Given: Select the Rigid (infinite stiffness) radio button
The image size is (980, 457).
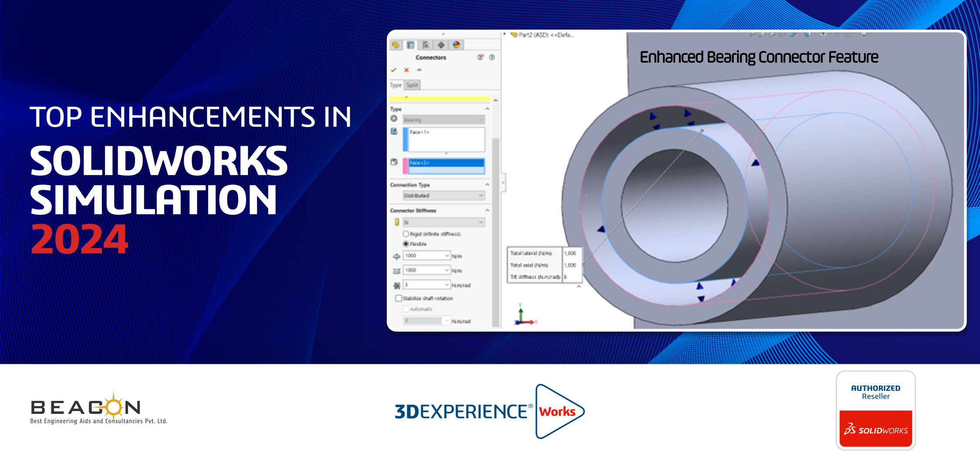Looking at the screenshot, I should (406, 234).
